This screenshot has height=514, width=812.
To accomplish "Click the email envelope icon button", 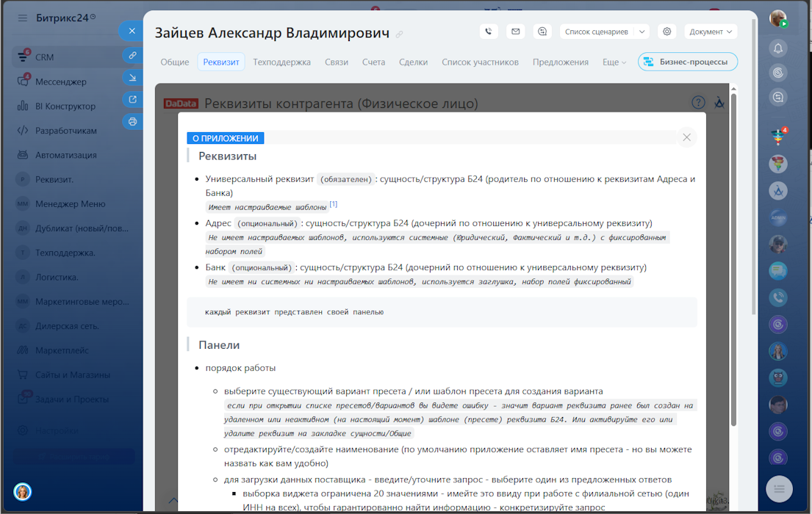I will tap(516, 32).
